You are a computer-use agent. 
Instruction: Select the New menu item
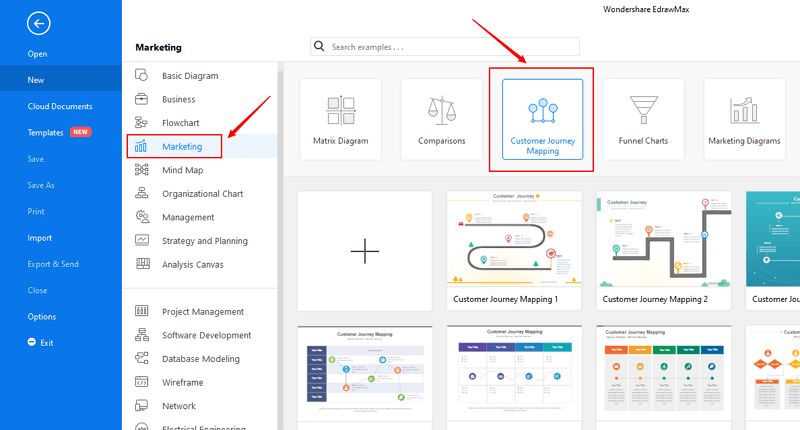click(x=36, y=80)
